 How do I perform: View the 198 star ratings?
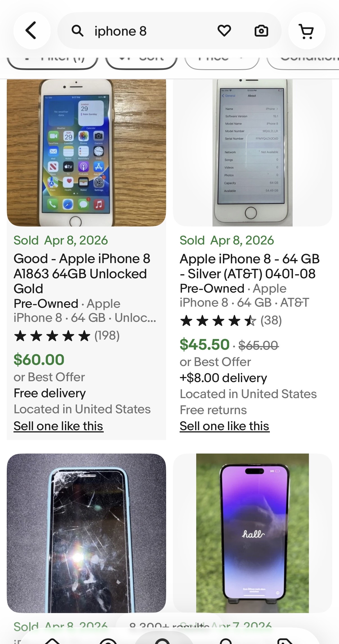(67, 336)
